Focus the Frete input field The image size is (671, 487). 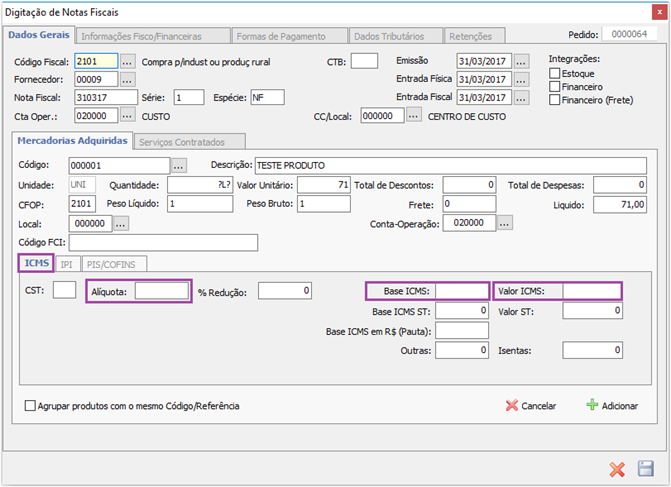click(x=469, y=204)
